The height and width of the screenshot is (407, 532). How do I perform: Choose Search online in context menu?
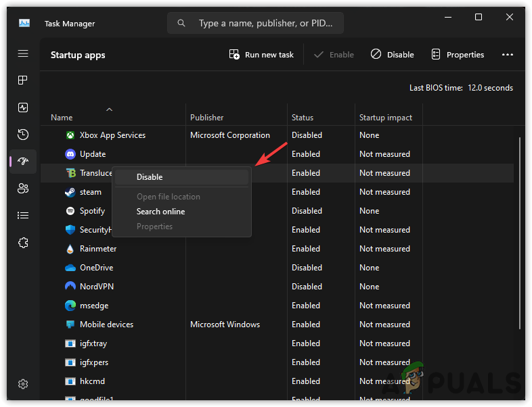[160, 212]
